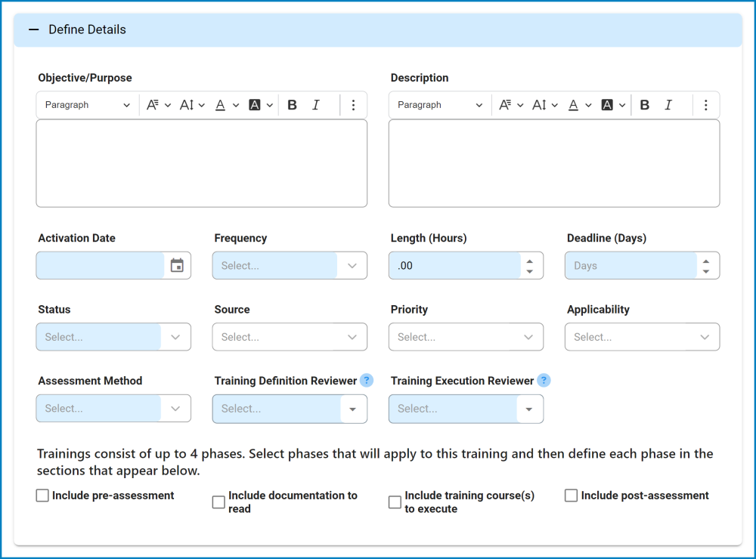Viewport: 756px width, 559px height.
Task: Open font family tool in Objective/Purpose editor
Action: [158, 105]
